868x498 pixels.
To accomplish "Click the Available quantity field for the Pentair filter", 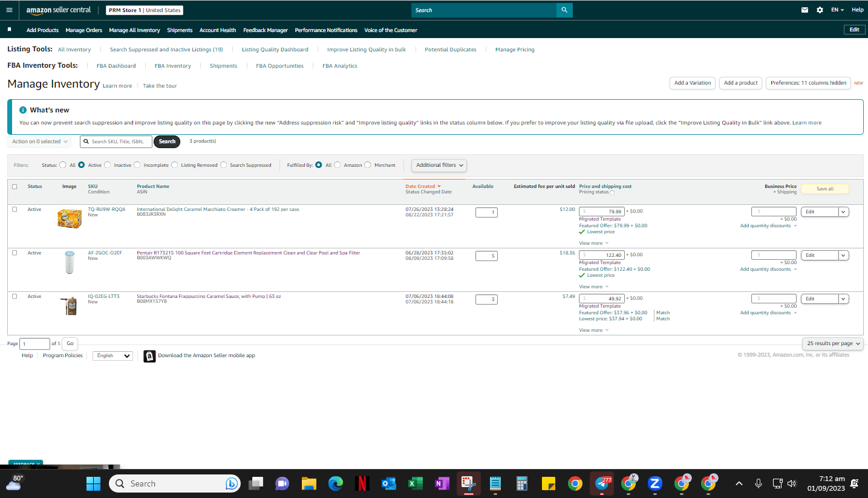I will click(486, 256).
